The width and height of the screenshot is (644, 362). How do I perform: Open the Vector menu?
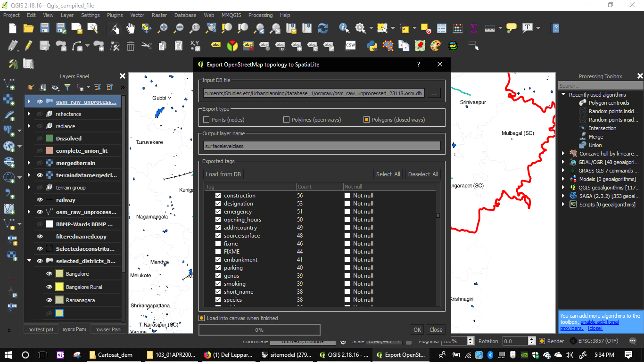tap(137, 15)
